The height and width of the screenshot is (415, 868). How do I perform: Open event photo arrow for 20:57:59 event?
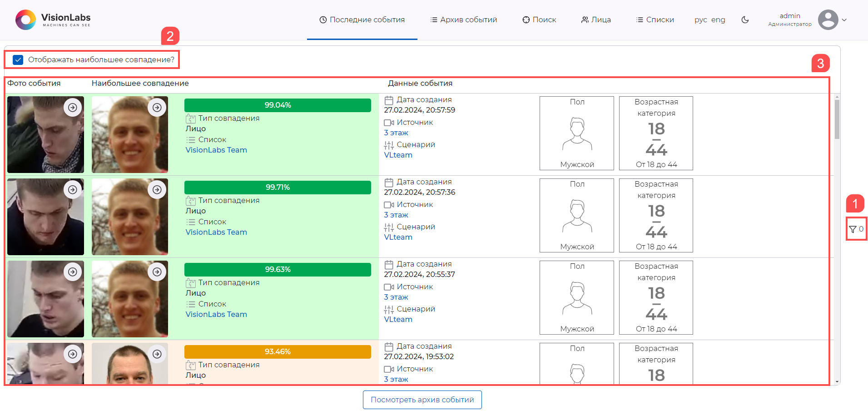[x=73, y=107]
